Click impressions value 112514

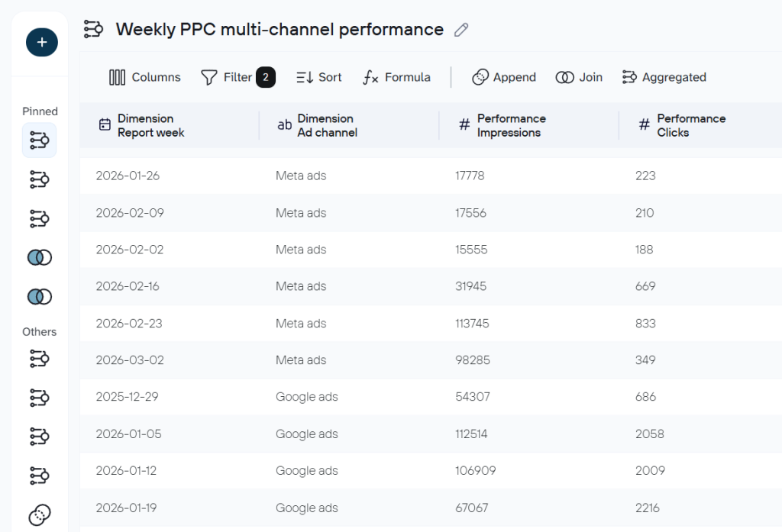click(471, 434)
